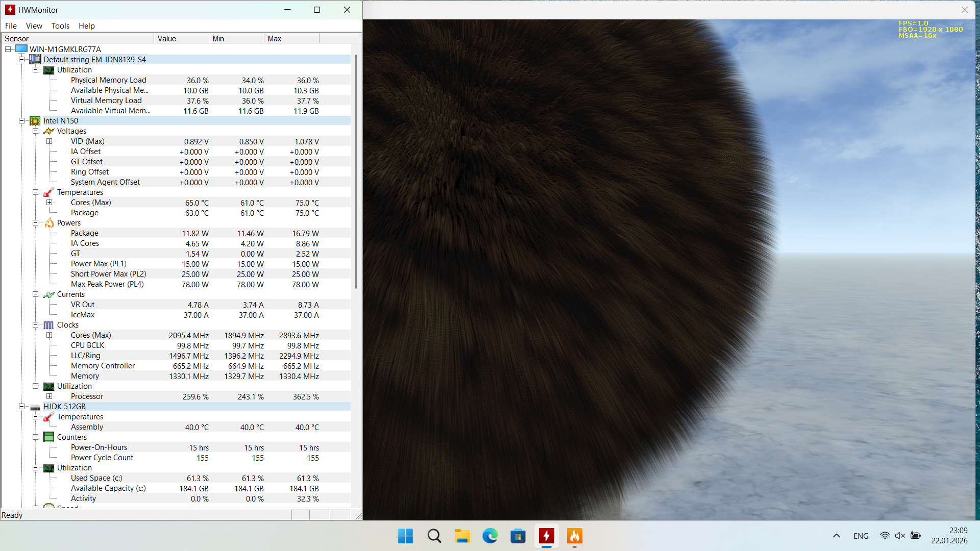Click the CPU Temperatures thermometer icon

pyautogui.click(x=49, y=192)
